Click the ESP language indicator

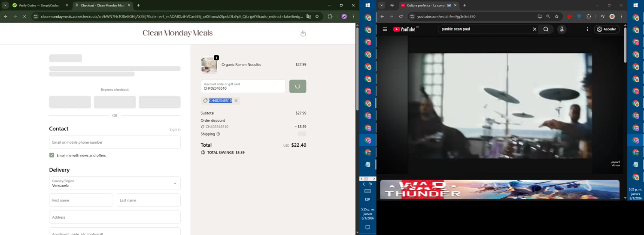pyautogui.click(x=368, y=199)
